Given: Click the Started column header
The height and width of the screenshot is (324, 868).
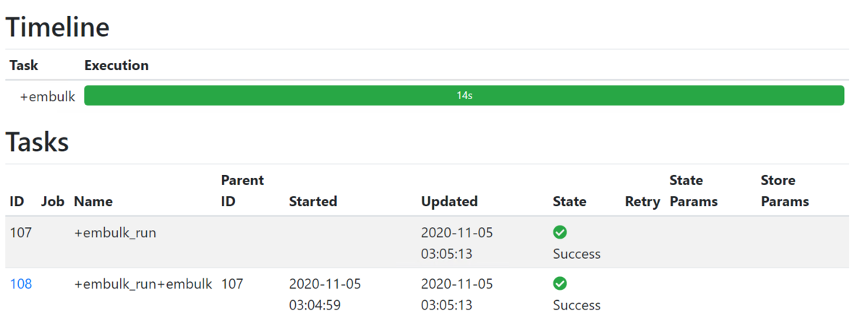Looking at the screenshot, I should coord(313,201).
